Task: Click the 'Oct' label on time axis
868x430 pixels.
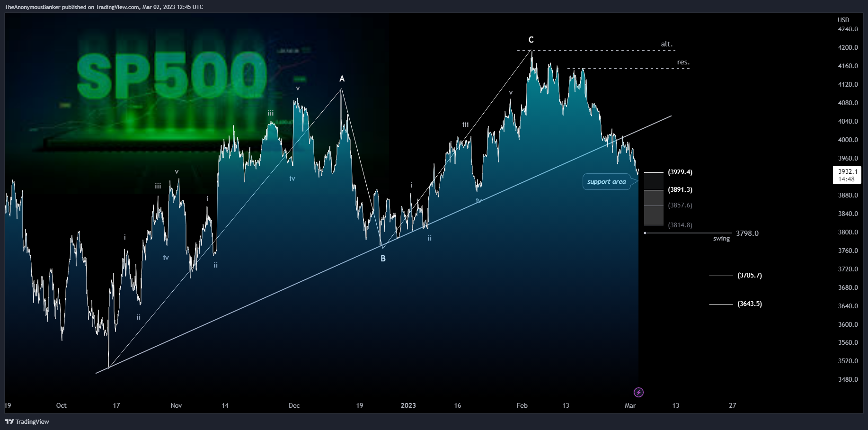Action: (61, 405)
